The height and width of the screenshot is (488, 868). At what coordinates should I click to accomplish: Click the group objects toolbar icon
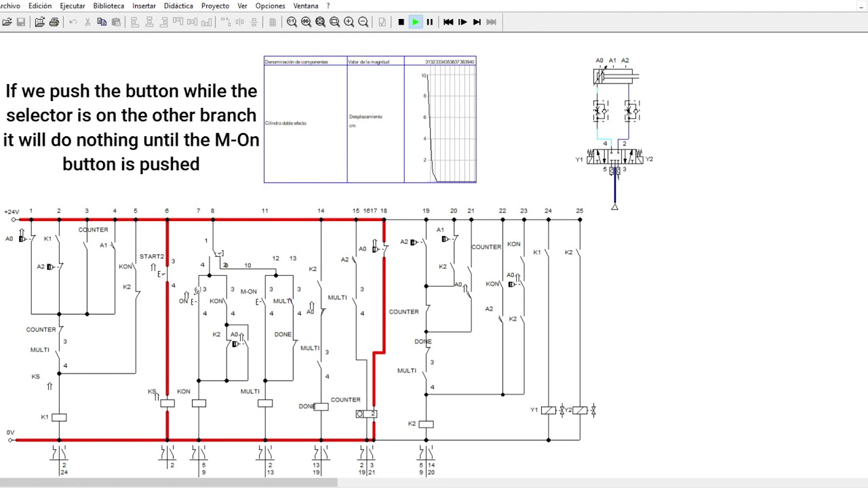[x=225, y=22]
